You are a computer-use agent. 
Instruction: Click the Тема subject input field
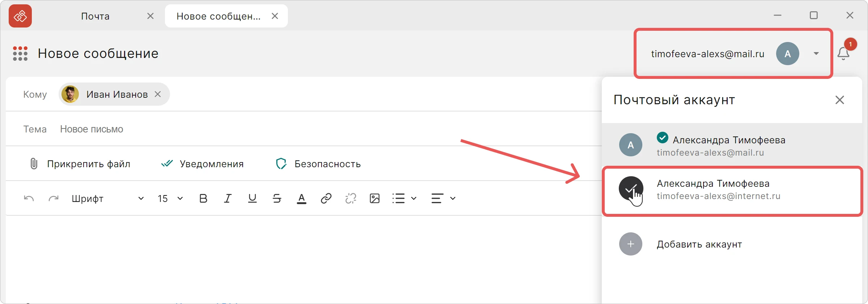pyautogui.click(x=325, y=129)
